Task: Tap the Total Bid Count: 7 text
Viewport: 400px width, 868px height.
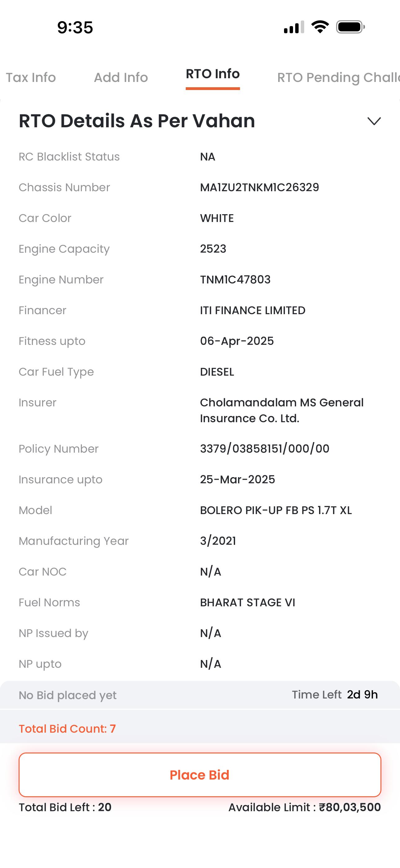Action: pos(67,729)
